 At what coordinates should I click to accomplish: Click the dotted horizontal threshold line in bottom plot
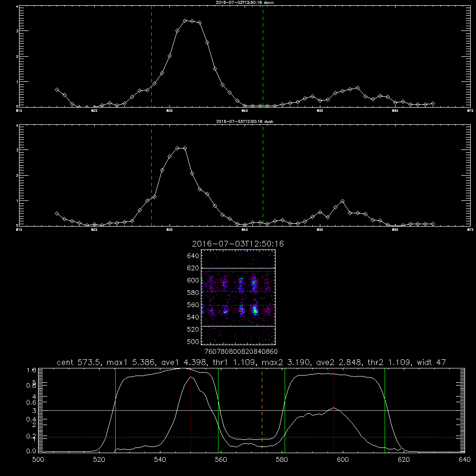[251, 437]
